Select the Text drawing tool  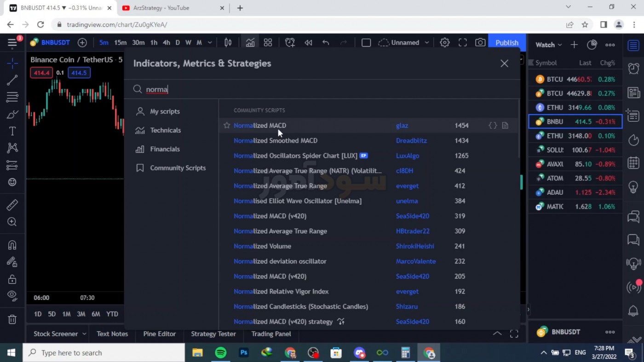pyautogui.click(x=12, y=131)
